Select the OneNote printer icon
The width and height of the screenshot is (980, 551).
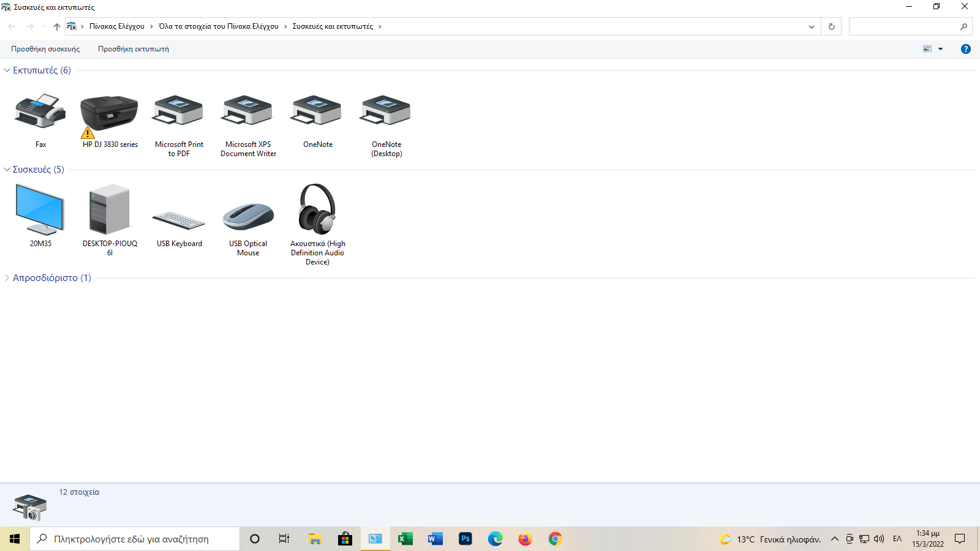point(317,111)
